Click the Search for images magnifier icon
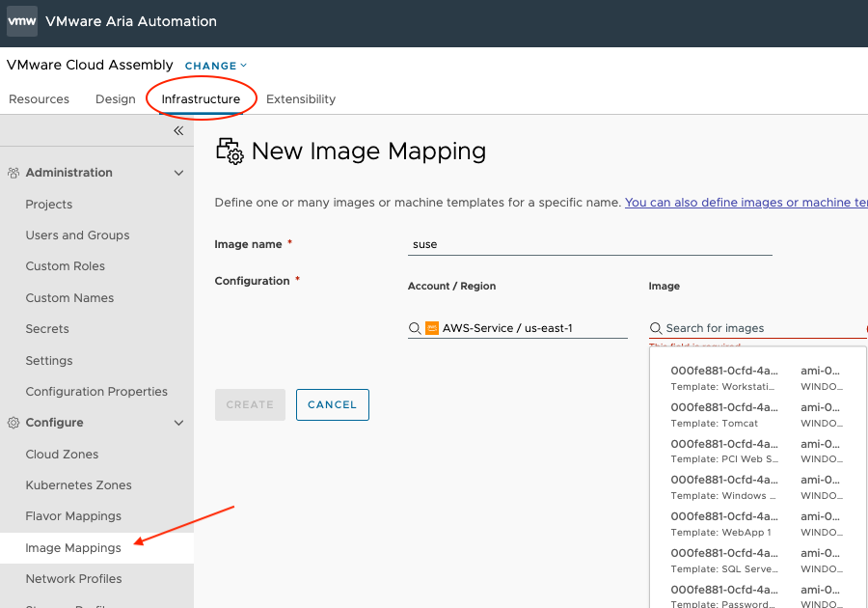 tap(656, 328)
